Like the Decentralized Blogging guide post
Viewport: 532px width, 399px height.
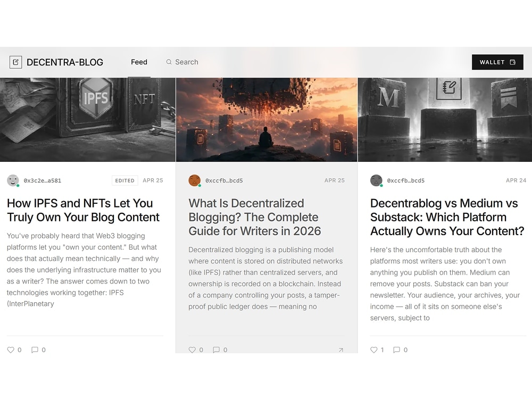(x=193, y=350)
